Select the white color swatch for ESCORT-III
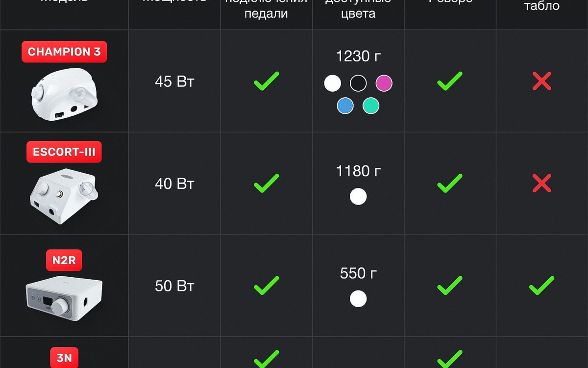This screenshot has width=588, height=368. (358, 197)
